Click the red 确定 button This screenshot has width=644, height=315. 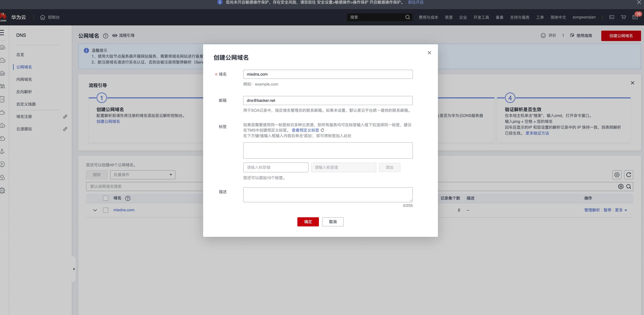click(x=308, y=222)
